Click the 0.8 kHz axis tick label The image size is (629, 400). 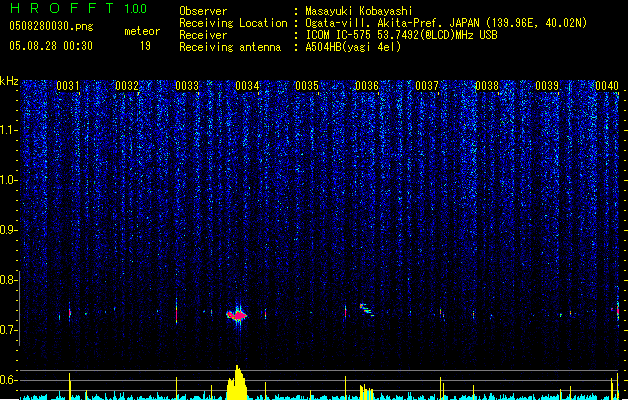tap(8, 280)
